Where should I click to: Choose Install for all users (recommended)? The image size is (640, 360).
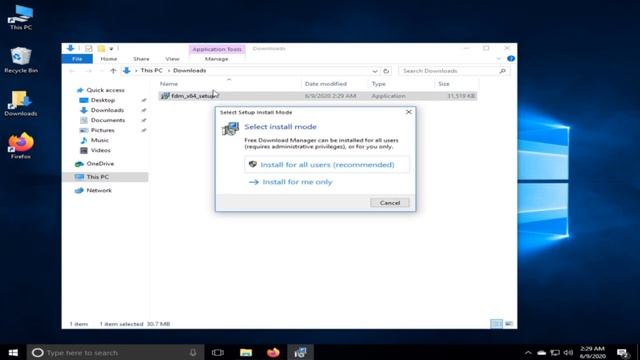pyautogui.click(x=327, y=164)
